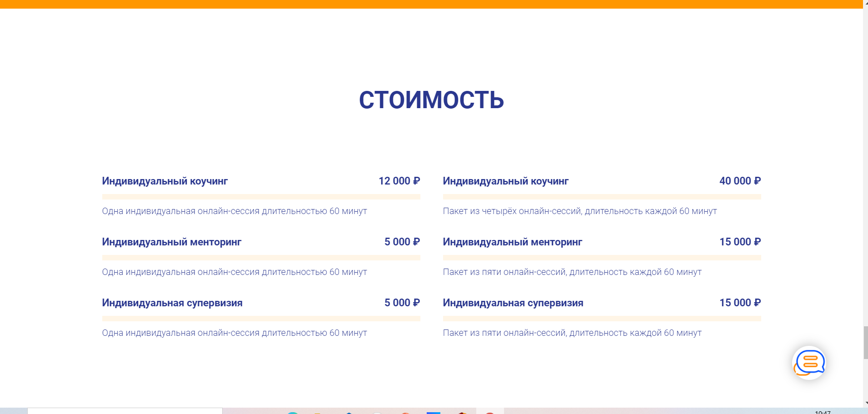The width and height of the screenshot is (868, 414).
Task: Click Индивидуальный менторинг title priced 15 000 ₽
Action: tap(513, 242)
